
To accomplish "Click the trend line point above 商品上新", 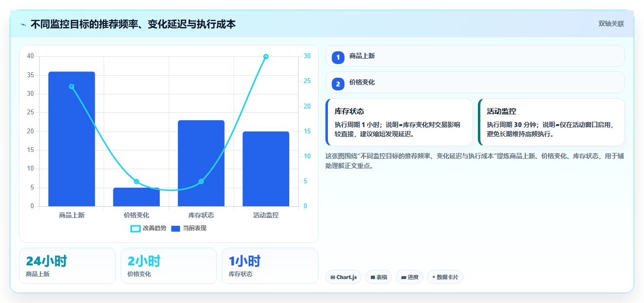I will point(71,87).
